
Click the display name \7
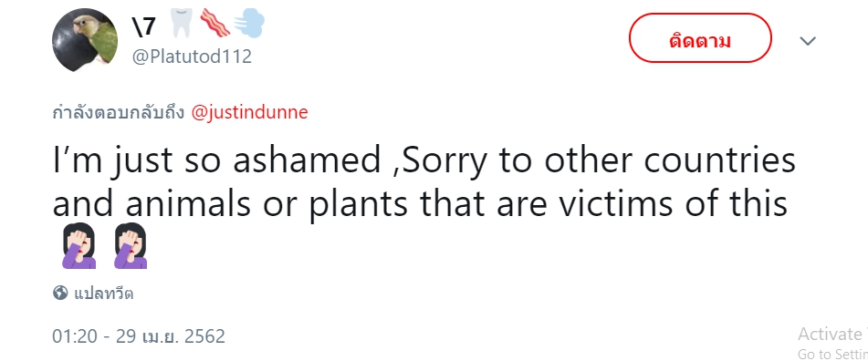(144, 26)
